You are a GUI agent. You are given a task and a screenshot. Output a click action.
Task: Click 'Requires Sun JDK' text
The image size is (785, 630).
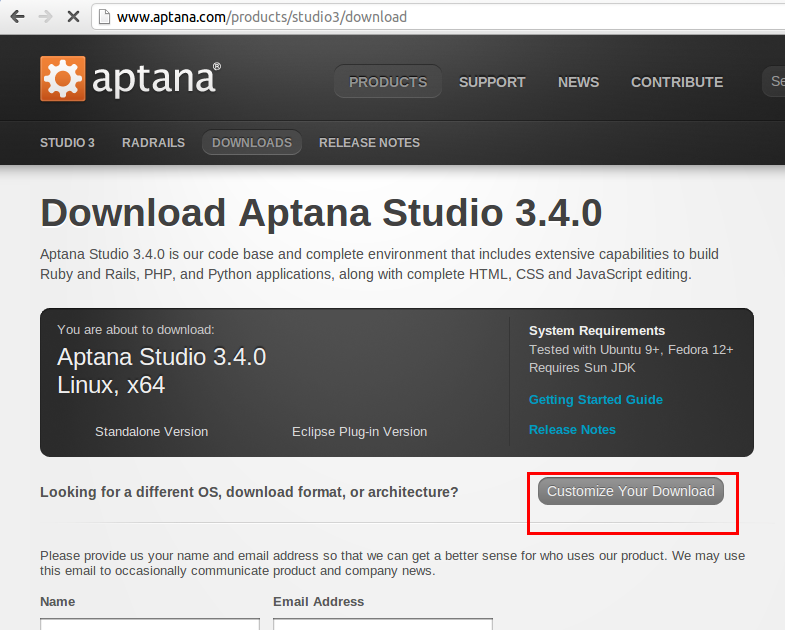582,368
